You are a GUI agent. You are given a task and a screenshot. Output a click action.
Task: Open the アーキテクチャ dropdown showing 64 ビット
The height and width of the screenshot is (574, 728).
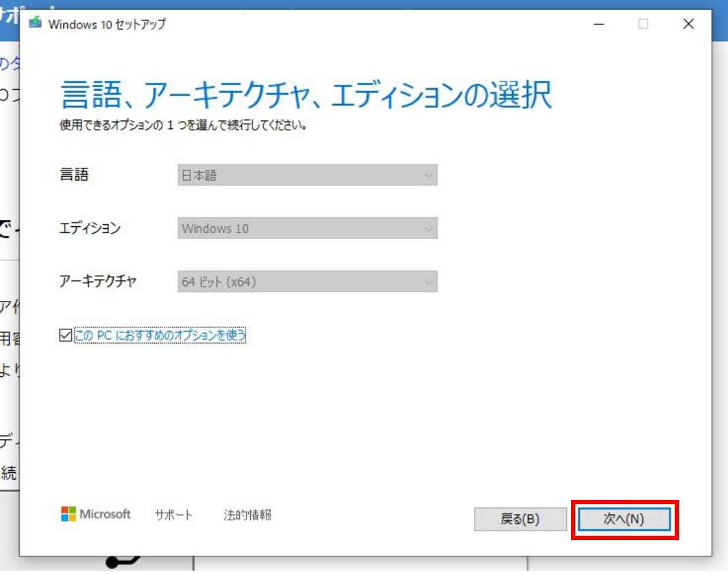[307, 282]
